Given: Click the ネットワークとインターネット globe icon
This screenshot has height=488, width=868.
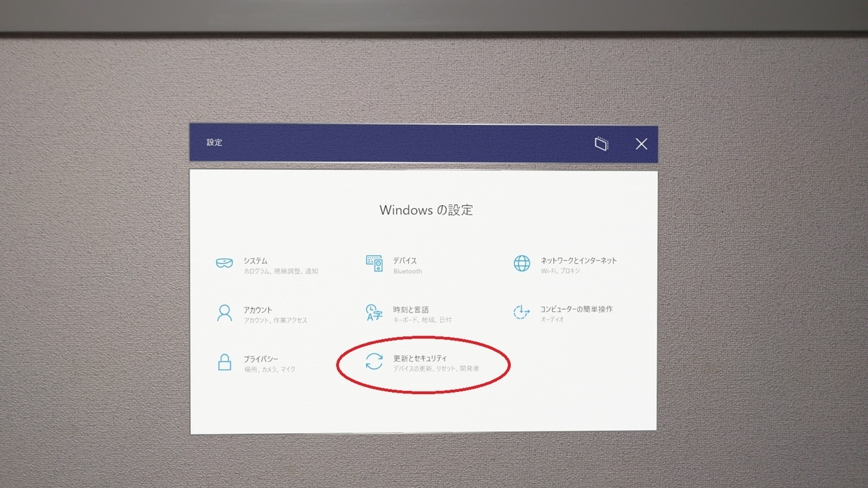Looking at the screenshot, I should coord(522,263).
